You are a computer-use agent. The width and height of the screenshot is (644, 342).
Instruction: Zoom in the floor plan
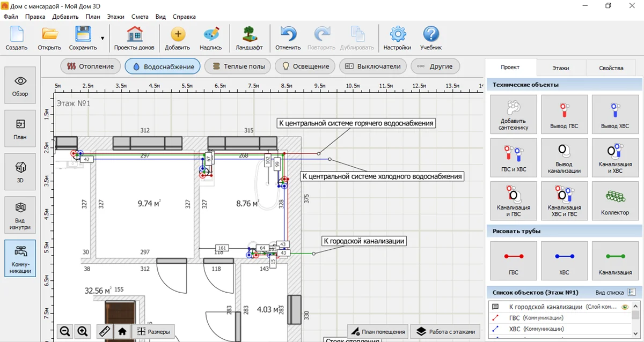tap(82, 331)
